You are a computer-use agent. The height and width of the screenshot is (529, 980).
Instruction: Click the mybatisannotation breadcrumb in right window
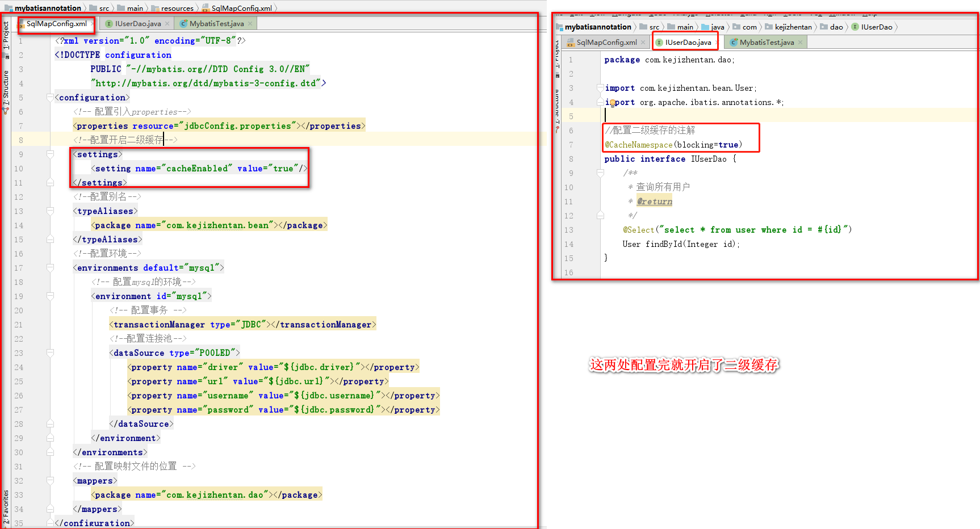click(x=593, y=27)
